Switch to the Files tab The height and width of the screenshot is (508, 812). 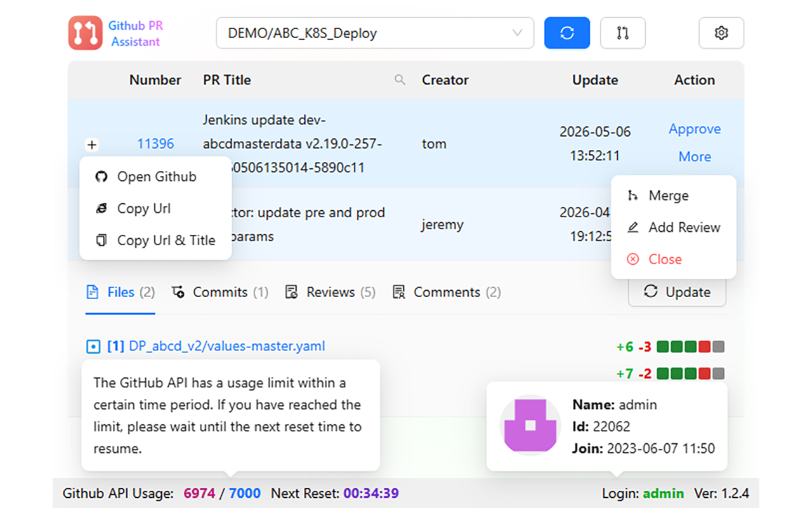(121, 292)
